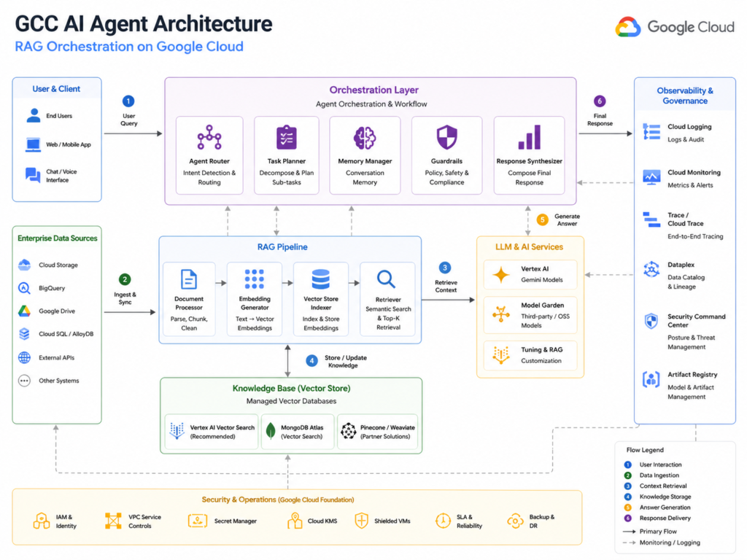
Task: Click the "User & Client" heading
Action: [x=56, y=88]
